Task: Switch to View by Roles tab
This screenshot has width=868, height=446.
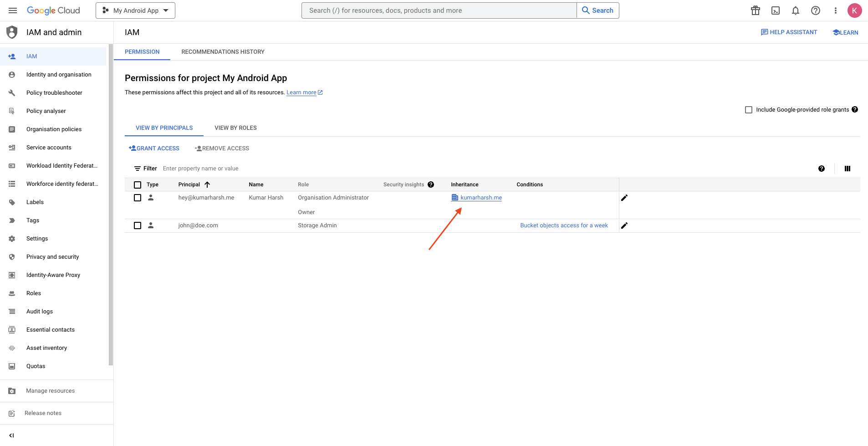Action: (x=235, y=128)
